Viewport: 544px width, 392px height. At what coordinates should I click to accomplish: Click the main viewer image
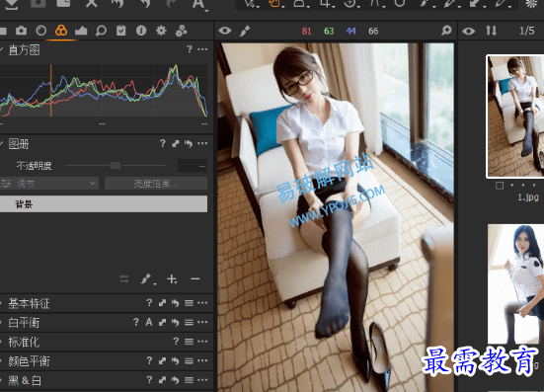(336, 217)
